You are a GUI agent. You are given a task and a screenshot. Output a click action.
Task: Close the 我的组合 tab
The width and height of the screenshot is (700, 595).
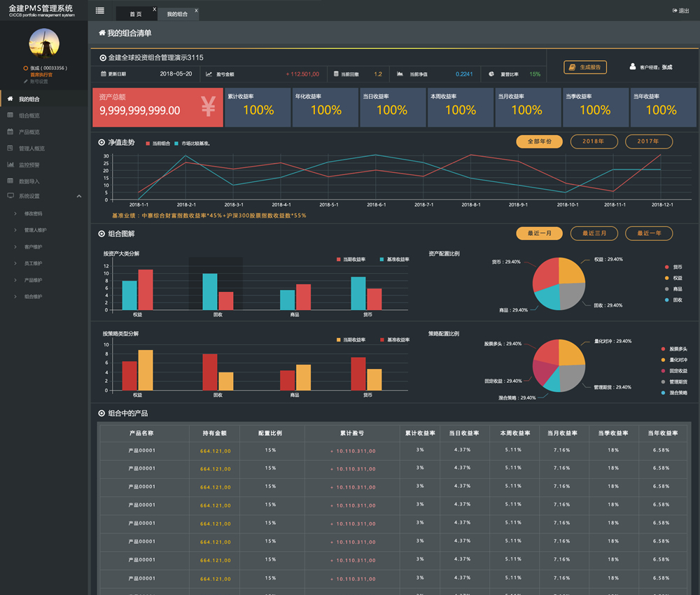(x=195, y=10)
